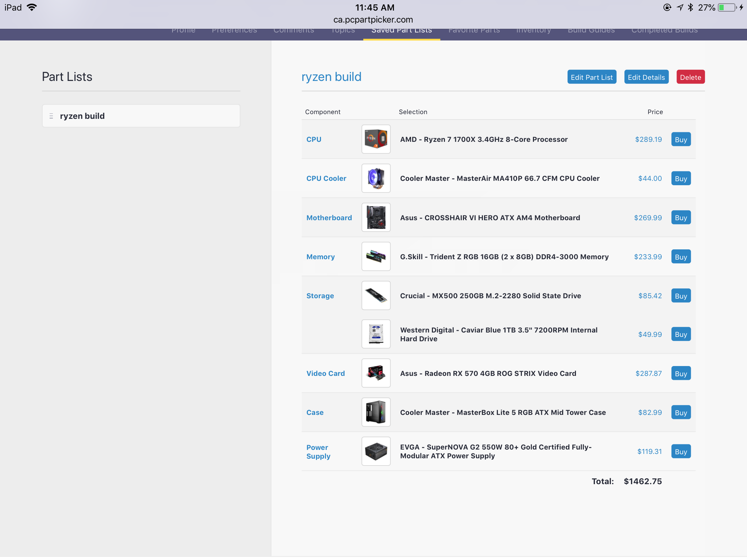Select ryzen build in Part Lists sidebar
Screen dimensions: 747x560
tap(141, 116)
